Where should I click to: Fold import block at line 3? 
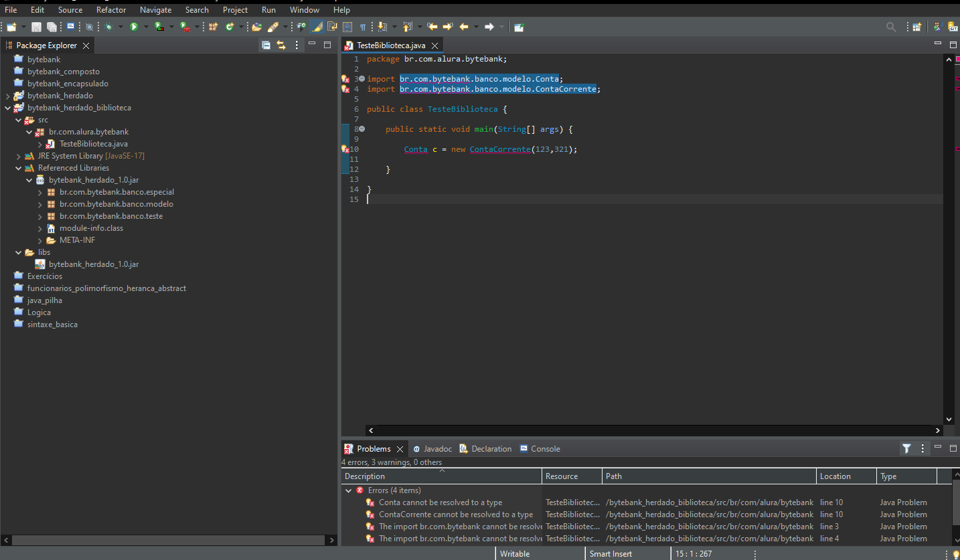(362, 79)
